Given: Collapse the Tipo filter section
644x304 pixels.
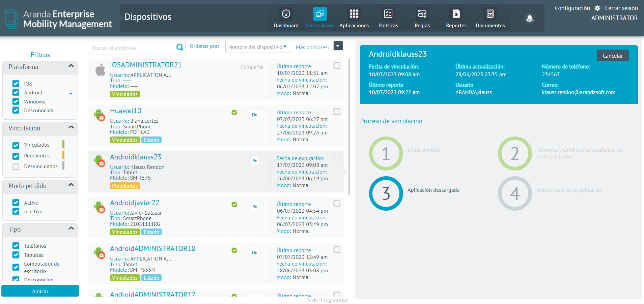Looking at the screenshot, I should (x=71, y=229).
